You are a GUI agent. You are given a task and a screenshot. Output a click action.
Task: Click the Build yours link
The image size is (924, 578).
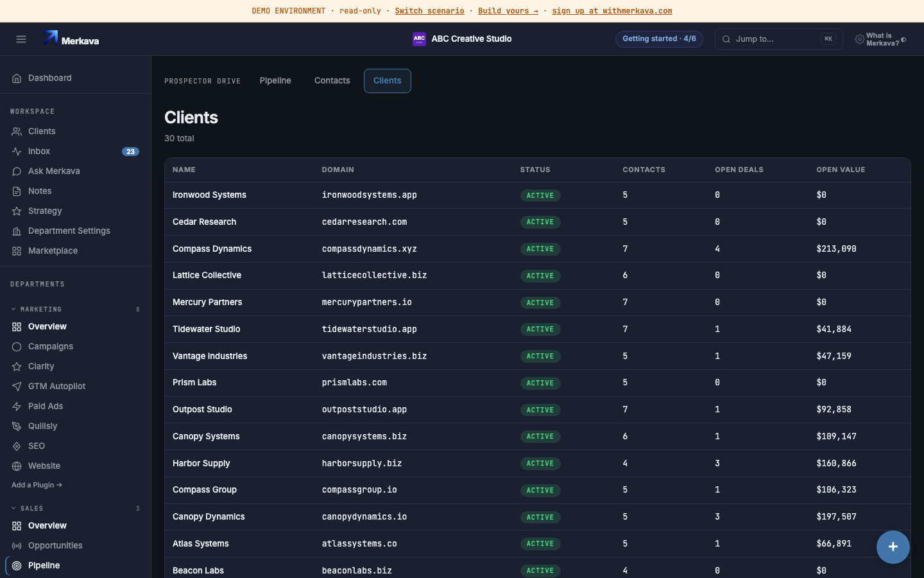click(508, 11)
